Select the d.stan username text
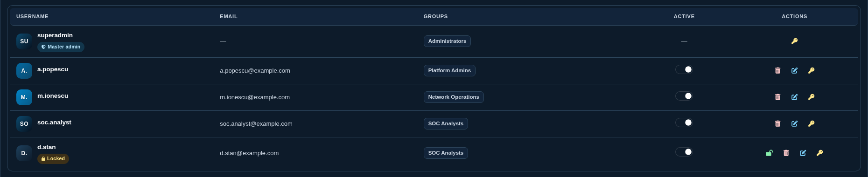This screenshot has width=868, height=177. [x=46, y=147]
